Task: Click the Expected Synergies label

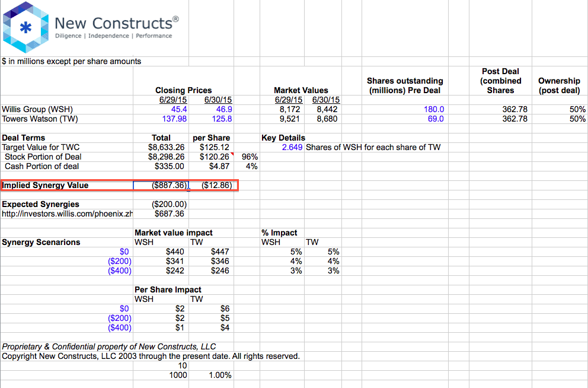Action: (x=40, y=204)
